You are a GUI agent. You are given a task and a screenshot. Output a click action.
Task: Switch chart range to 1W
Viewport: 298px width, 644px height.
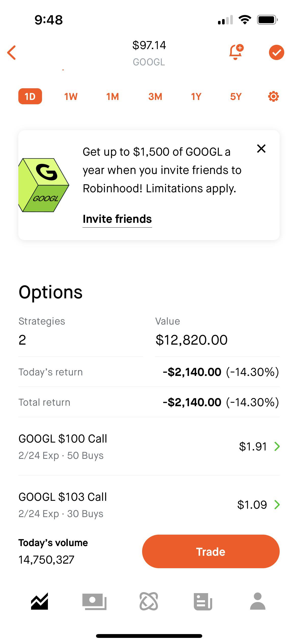pyautogui.click(x=71, y=97)
